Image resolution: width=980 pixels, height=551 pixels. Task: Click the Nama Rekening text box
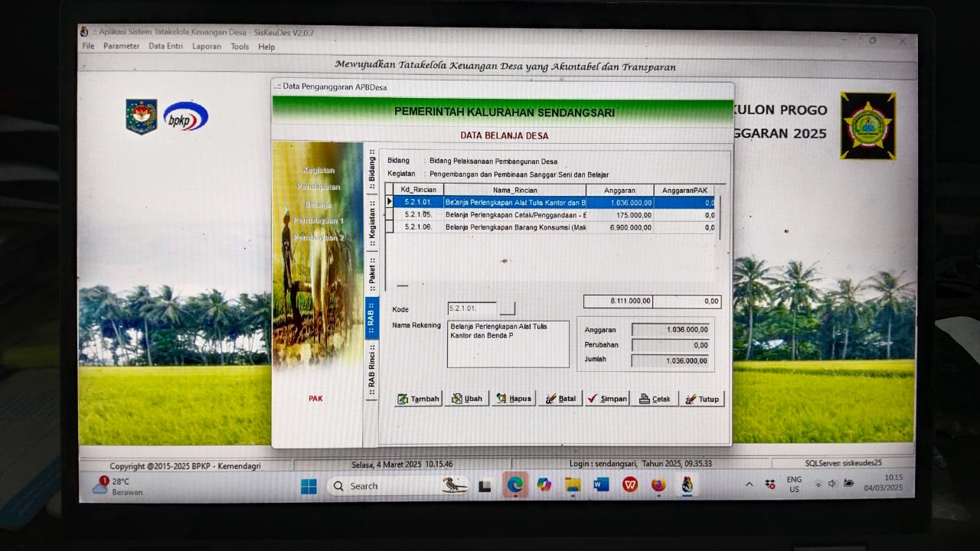coord(508,344)
